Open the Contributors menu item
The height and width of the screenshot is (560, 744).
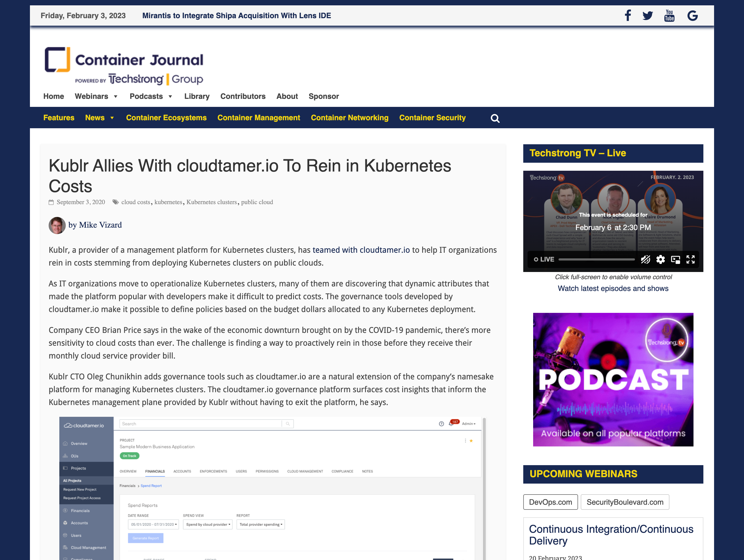pos(243,96)
